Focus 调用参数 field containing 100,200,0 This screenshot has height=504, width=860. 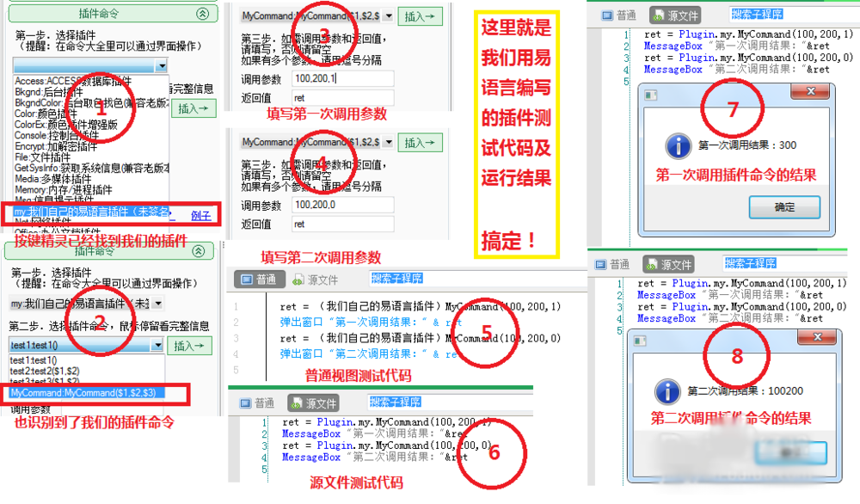point(343,205)
